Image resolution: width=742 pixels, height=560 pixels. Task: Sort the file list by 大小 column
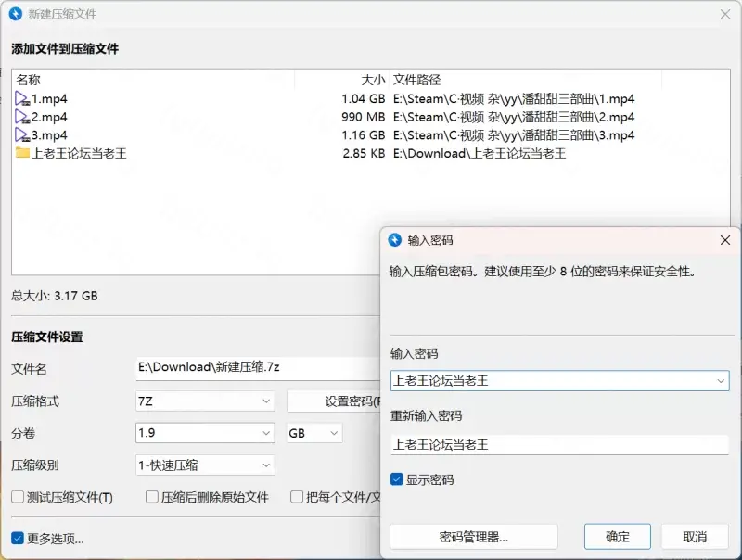pos(372,80)
